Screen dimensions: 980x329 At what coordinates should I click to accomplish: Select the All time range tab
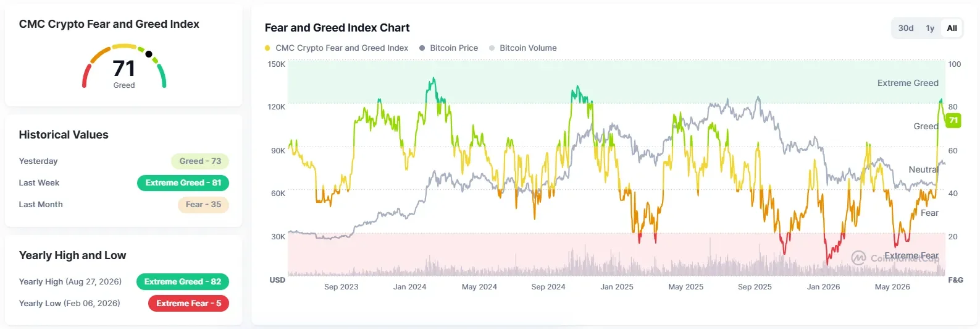[952, 28]
